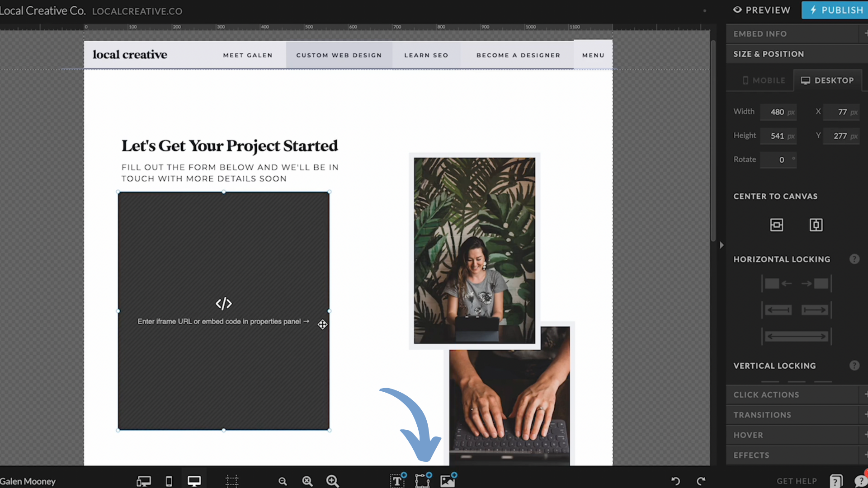
Task: Zoom in on the canvas
Action: tap(333, 481)
